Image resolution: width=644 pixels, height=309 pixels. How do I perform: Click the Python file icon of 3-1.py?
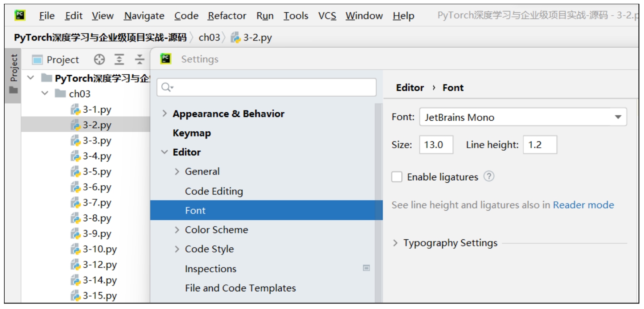click(76, 110)
